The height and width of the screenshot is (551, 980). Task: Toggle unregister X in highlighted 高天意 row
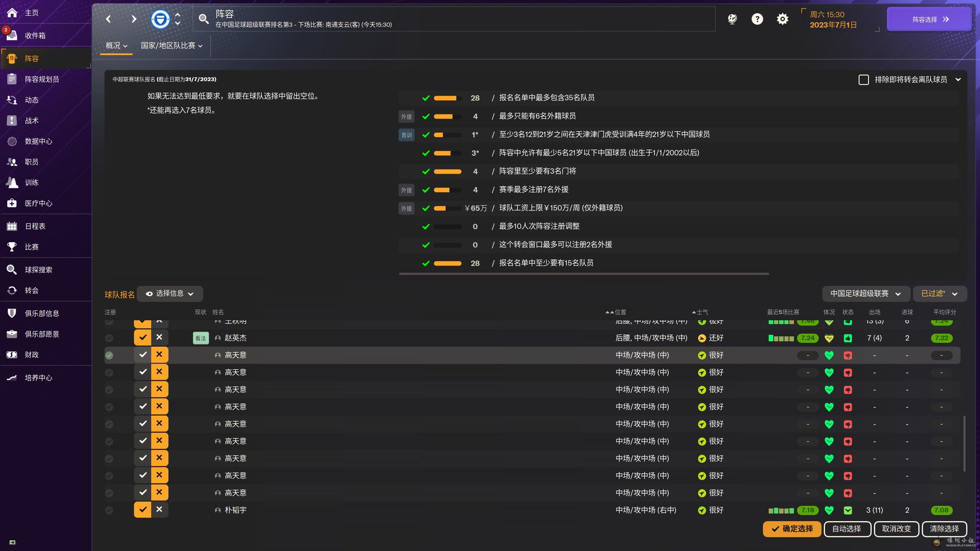tap(159, 355)
